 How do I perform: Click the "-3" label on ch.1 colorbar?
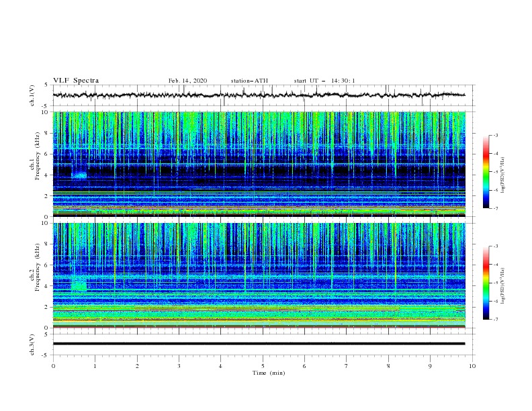pyautogui.click(x=495, y=135)
